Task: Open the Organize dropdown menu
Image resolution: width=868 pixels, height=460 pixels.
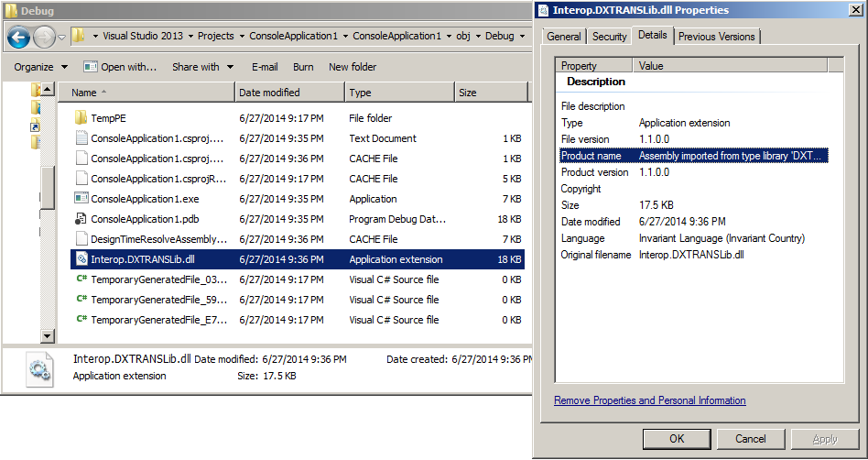Action: click(x=40, y=67)
